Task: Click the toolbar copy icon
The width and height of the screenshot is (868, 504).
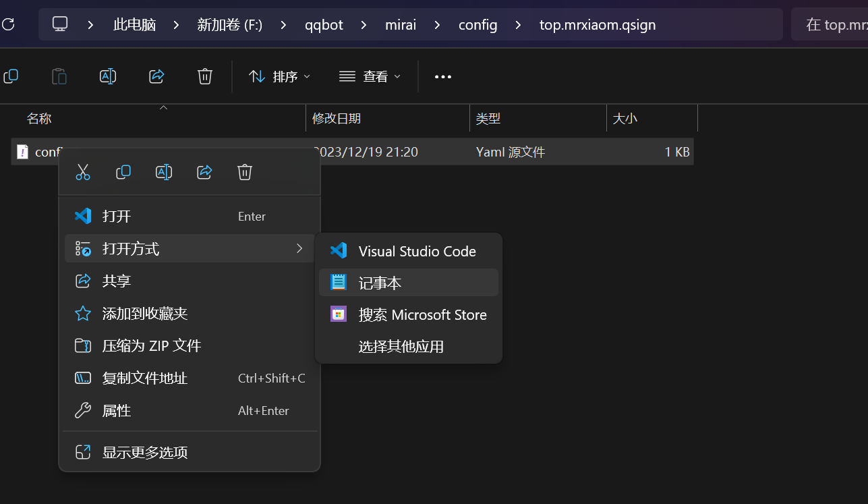Action: [11, 76]
